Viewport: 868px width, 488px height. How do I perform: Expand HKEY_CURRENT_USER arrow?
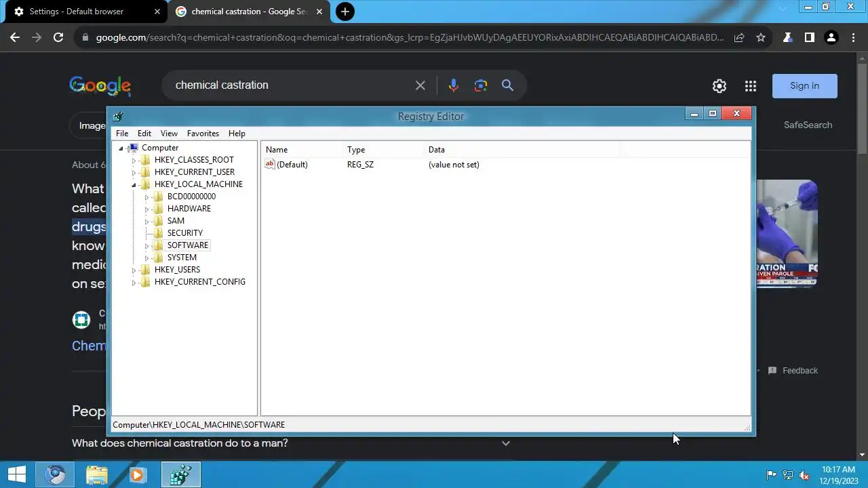click(134, 173)
